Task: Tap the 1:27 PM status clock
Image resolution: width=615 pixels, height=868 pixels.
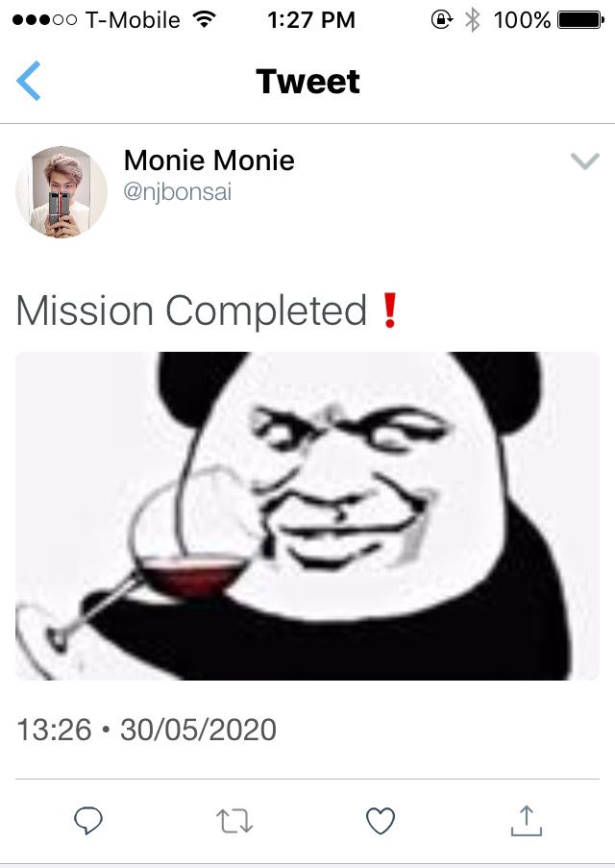Action: click(311, 20)
